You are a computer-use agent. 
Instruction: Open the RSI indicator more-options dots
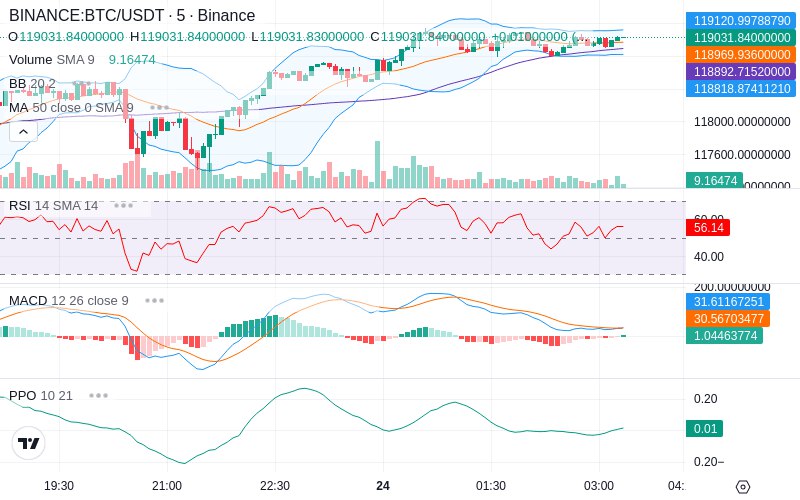pyautogui.click(x=123, y=205)
